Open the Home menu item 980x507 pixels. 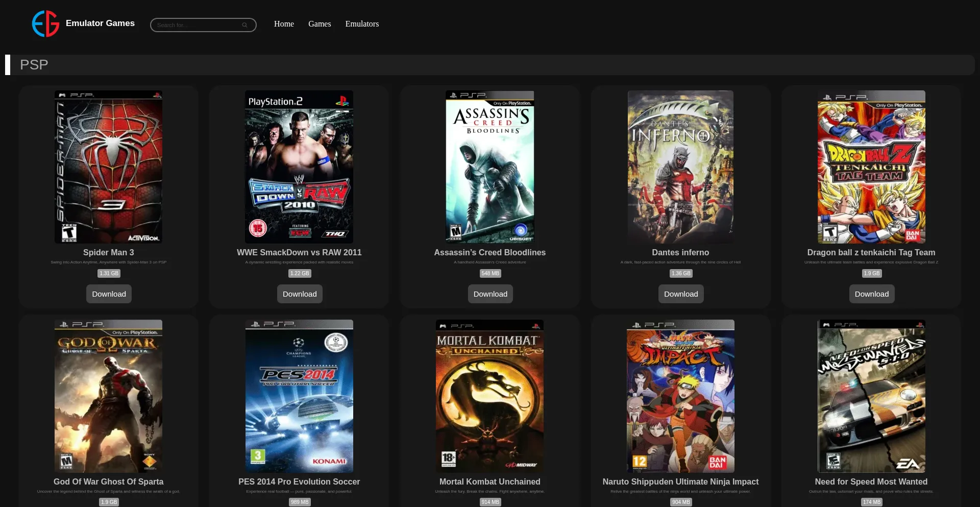[284, 24]
